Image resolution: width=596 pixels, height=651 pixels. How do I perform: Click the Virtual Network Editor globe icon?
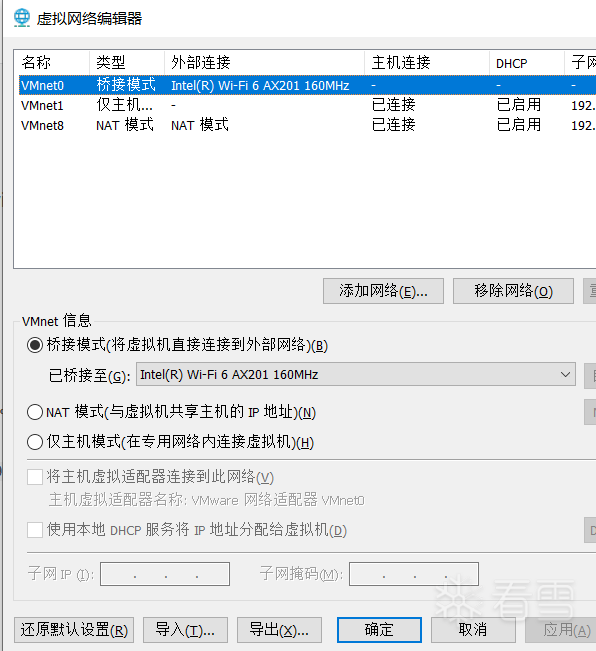(x=22, y=18)
